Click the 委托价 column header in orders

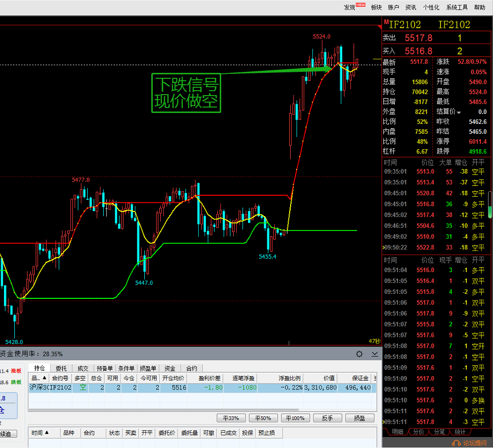(x=167, y=433)
